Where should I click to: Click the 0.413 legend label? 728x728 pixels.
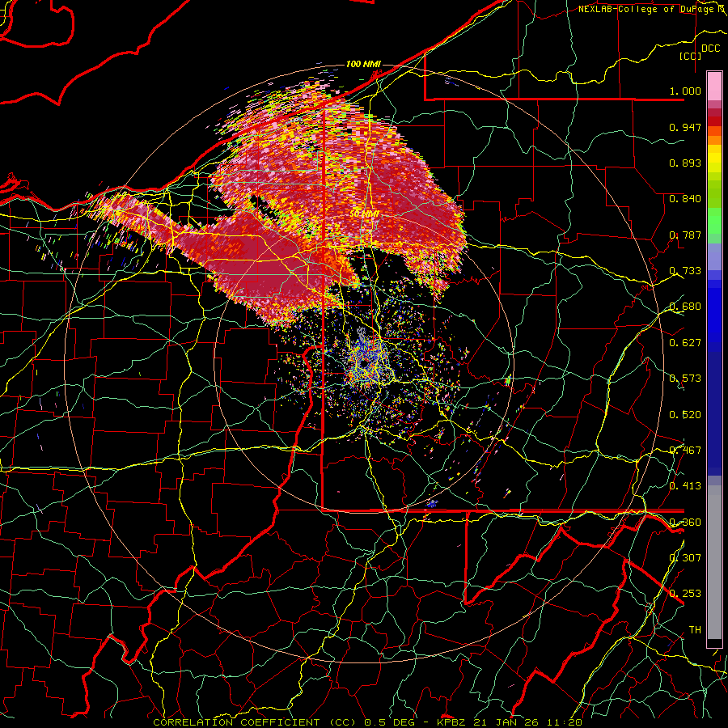click(685, 486)
